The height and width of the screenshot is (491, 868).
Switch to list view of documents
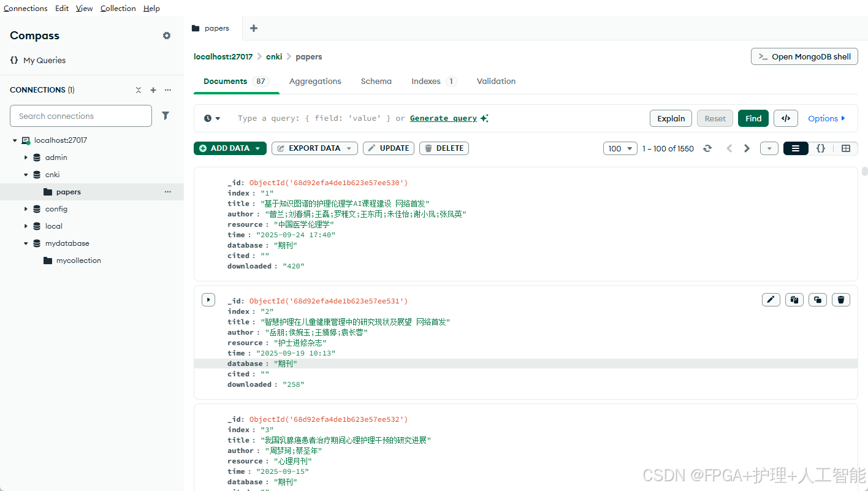click(796, 148)
